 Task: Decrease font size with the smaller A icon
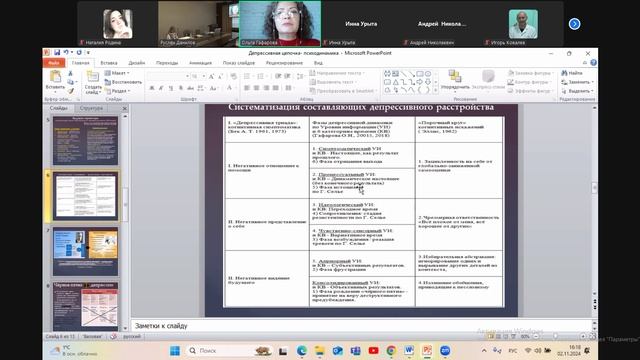[x=220, y=76]
